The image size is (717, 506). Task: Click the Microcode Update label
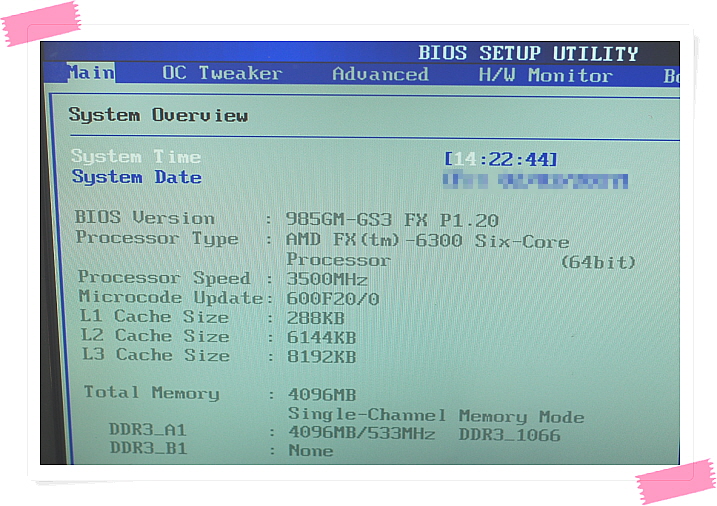pyautogui.click(x=171, y=297)
